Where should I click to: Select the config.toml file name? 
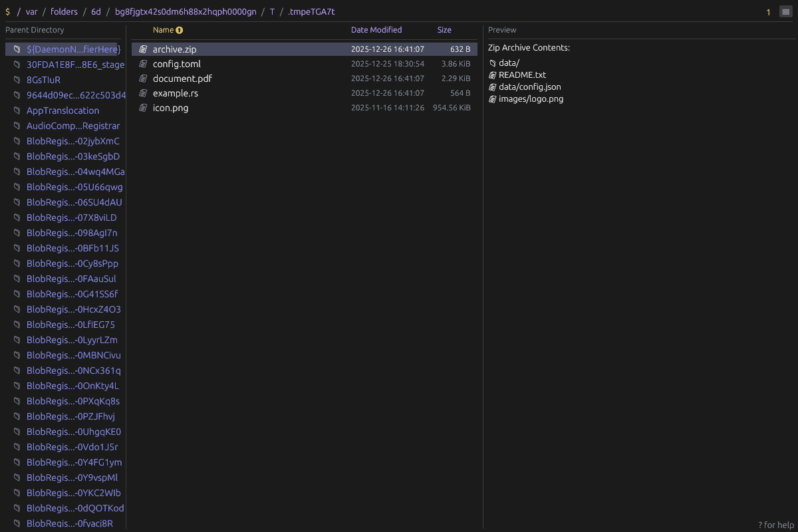pyautogui.click(x=177, y=64)
